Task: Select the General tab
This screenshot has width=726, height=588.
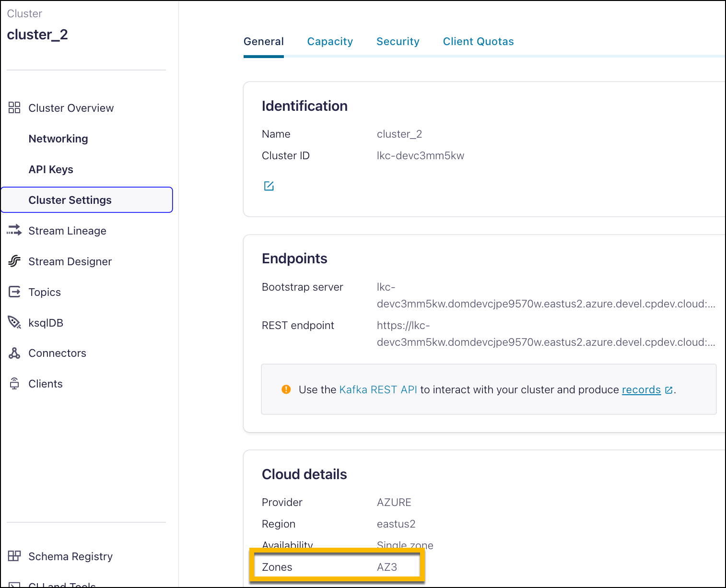Action: click(x=263, y=41)
